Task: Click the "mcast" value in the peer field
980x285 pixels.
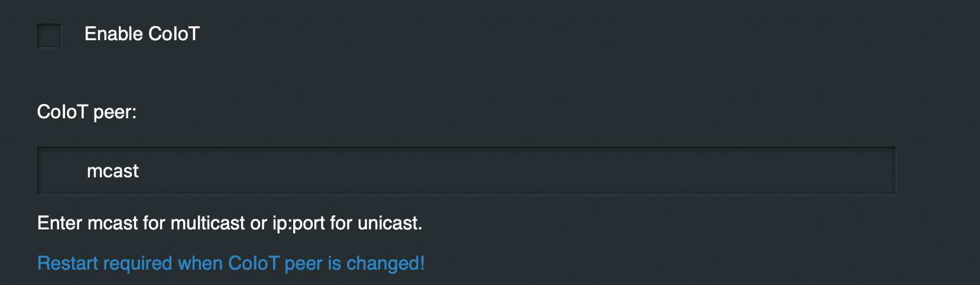Action: (x=112, y=171)
